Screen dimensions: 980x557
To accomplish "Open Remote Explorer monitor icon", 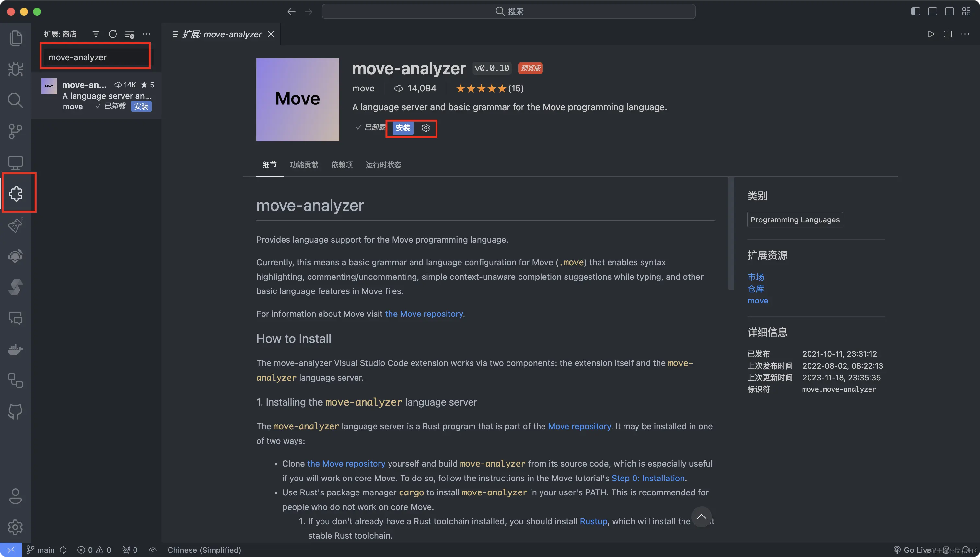I will (x=15, y=162).
